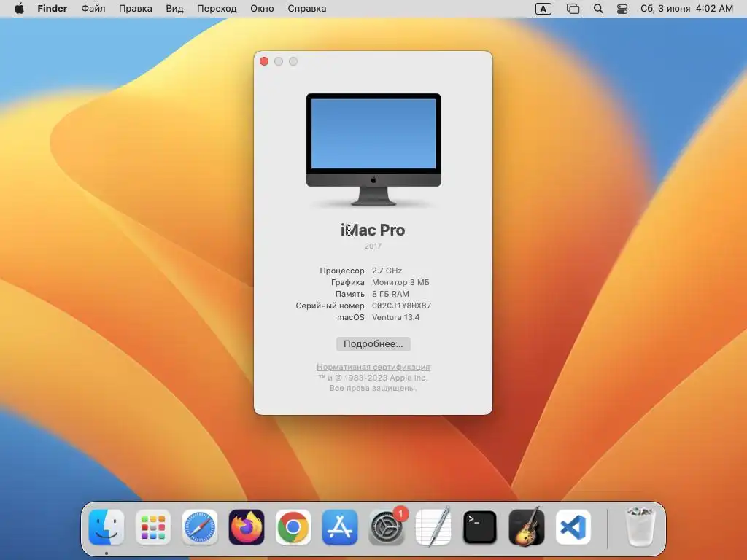Open the App Store from the Dock

pos(340,527)
